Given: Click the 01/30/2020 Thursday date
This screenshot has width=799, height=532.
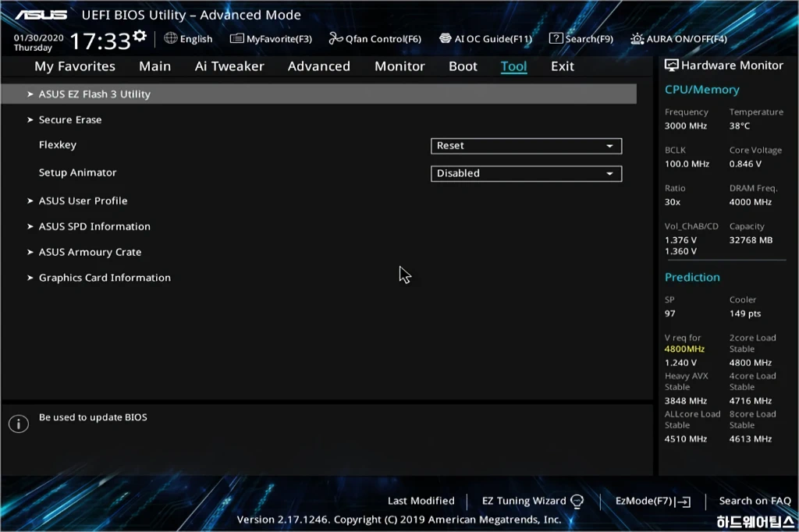Looking at the screenshot, I should click(x=38, y=43).
